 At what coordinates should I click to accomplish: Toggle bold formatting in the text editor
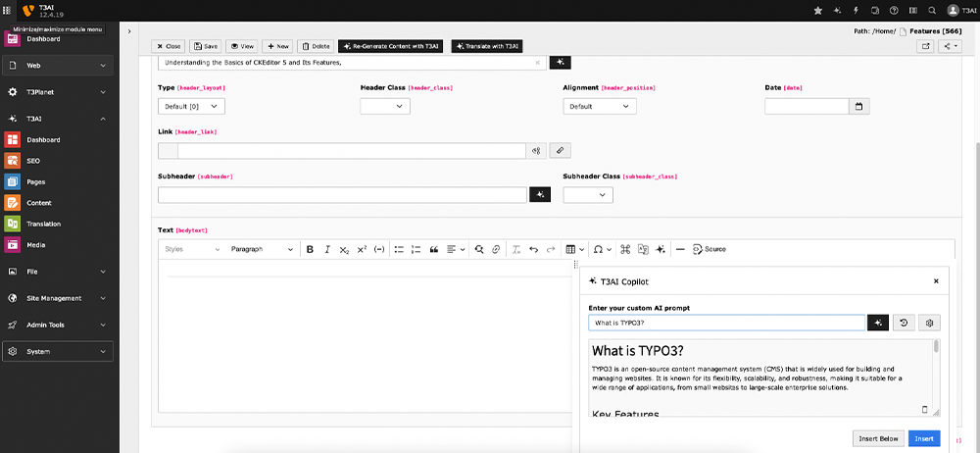[x=310, y=249]
